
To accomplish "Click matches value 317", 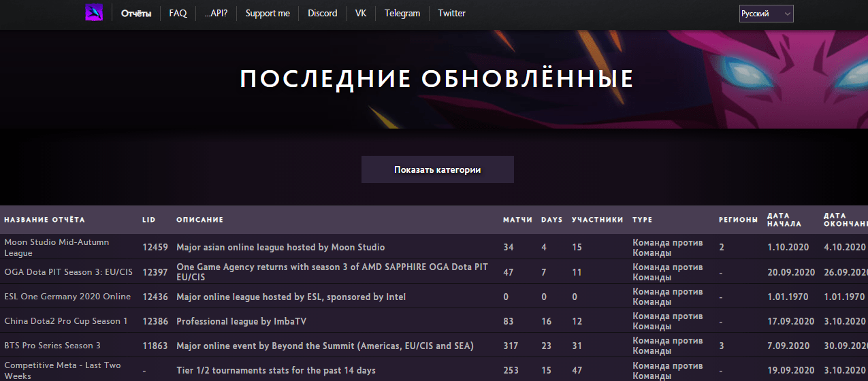I will tap(511, 346).
